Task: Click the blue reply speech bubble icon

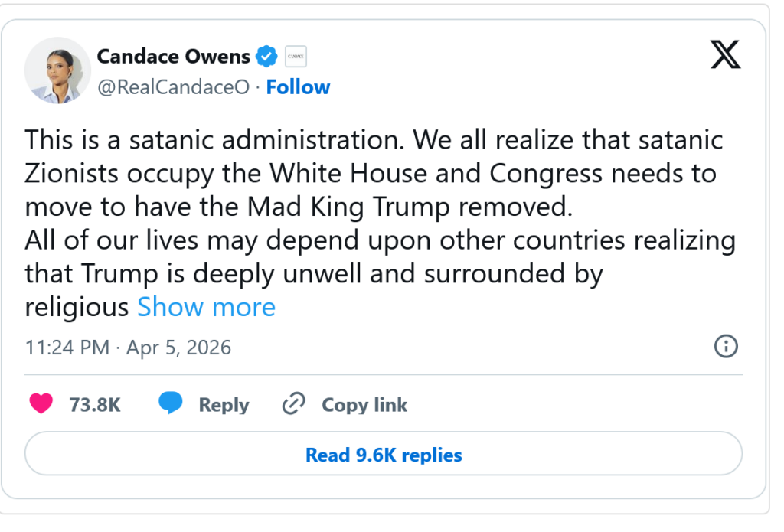Action: tap(171, 403)
